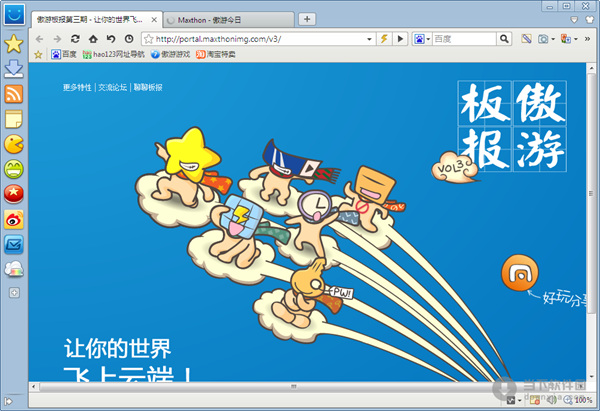Screen dimensions: 600x411
Task: Expand the address bar URL dropdown
Action: click(369, 39)
